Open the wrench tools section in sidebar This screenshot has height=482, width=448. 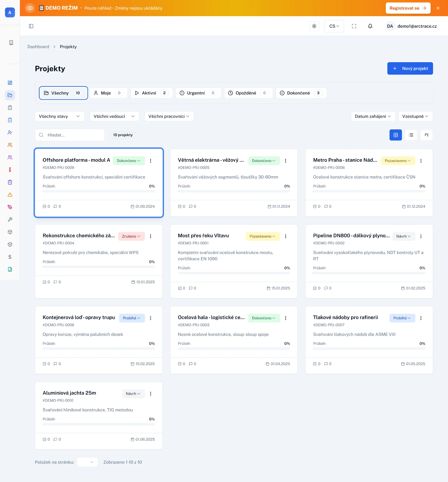click(10, 220)
